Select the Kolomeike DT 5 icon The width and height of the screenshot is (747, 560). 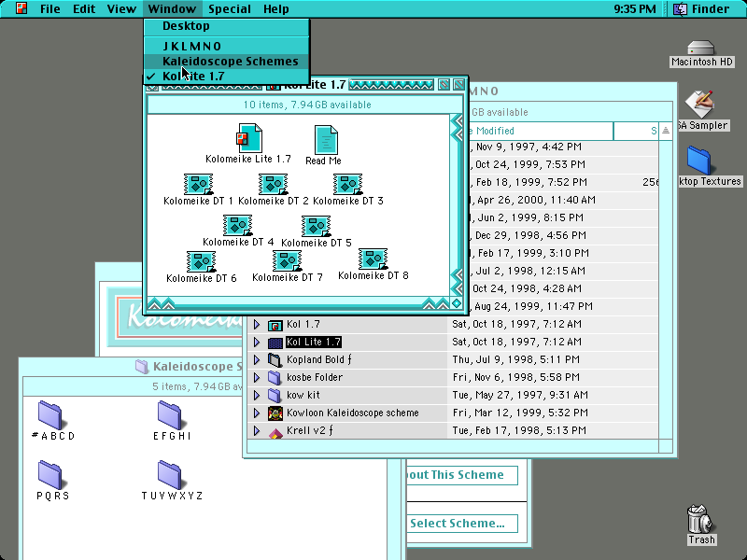[x=316, y=226]
